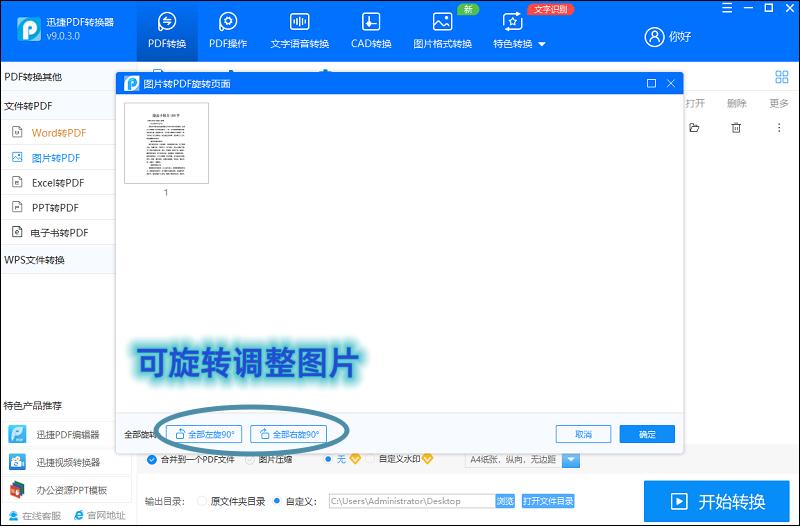Viewport: 800px width, 527px height.
Task: Expand the PDF转换其他 section
Action: coord(58,77)
